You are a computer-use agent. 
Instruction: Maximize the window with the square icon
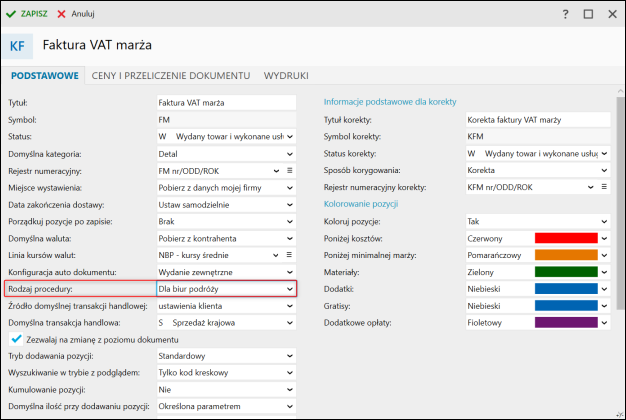pyautogui.click(x=588, y=14)
